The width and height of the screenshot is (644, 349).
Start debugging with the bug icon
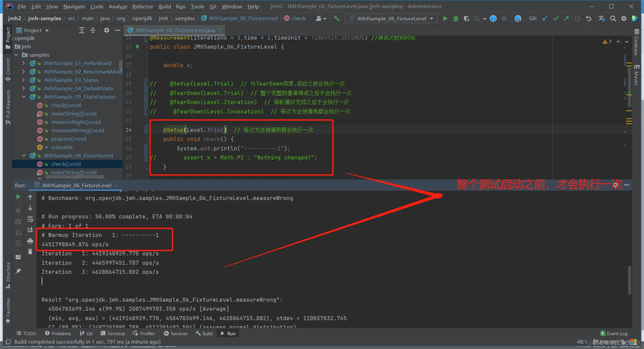pyautogui.click(x=456, y=18)
